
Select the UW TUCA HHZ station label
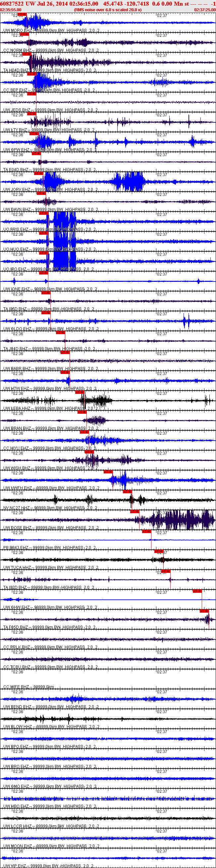pos(51,567)
